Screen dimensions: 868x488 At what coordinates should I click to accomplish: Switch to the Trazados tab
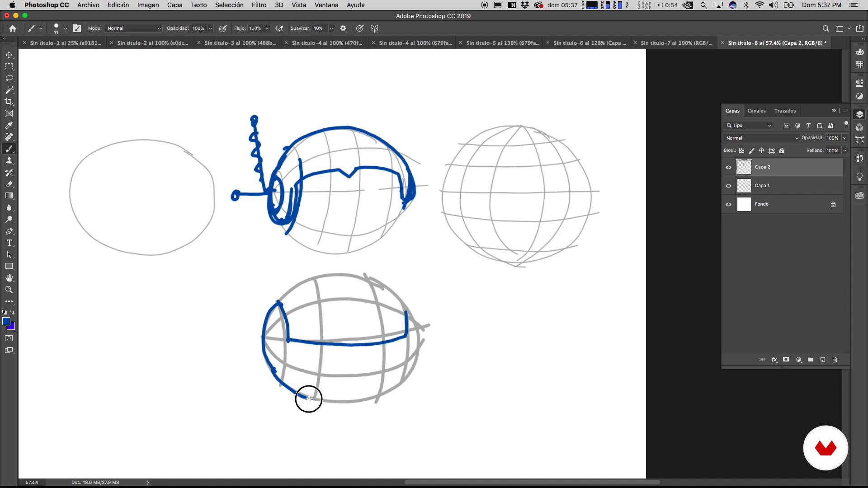(785, 111)
